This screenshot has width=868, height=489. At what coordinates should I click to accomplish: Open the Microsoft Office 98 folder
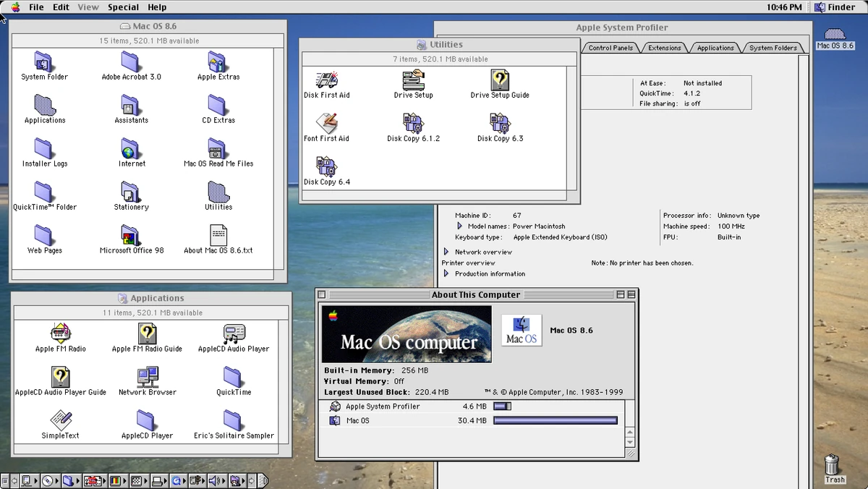coord(130,235)
